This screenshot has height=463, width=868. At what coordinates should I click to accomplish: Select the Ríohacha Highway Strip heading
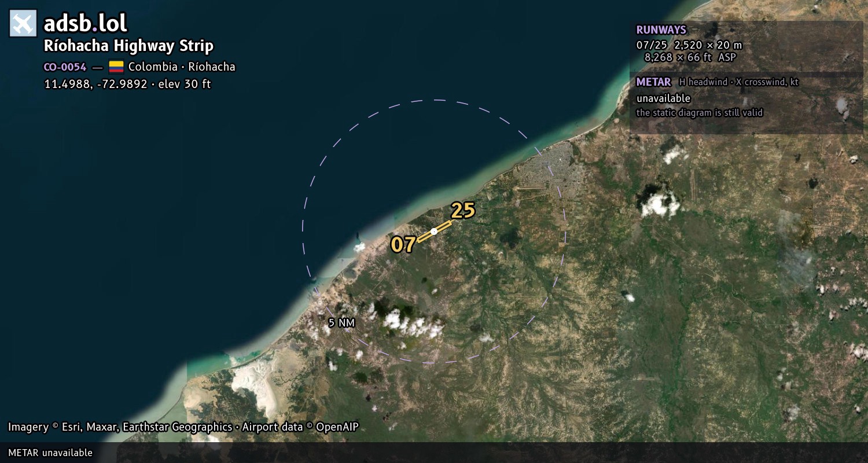click(x=128, y=46)
